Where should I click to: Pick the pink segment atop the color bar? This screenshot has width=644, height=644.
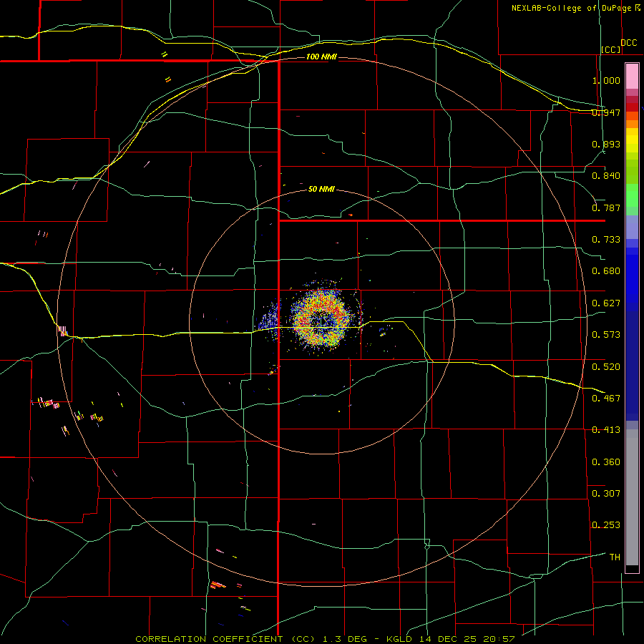click(x=632, y=77)
